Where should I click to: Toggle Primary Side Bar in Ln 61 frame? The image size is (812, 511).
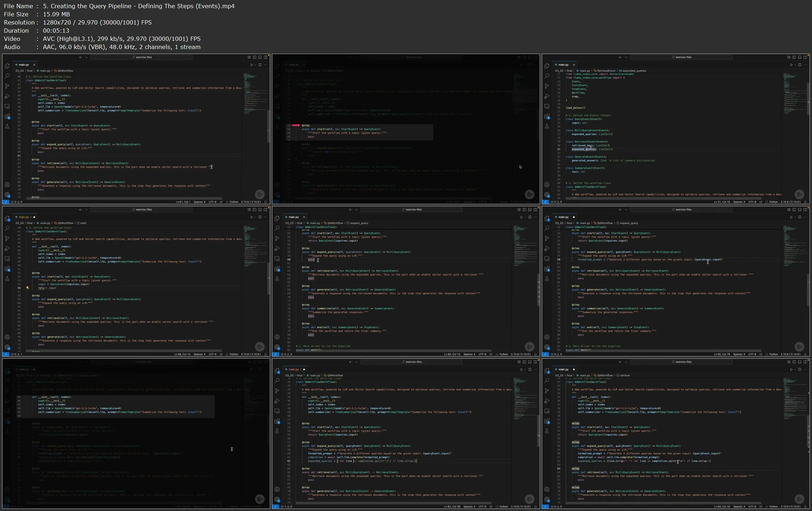pyautogui.click(x=255, y=57)
